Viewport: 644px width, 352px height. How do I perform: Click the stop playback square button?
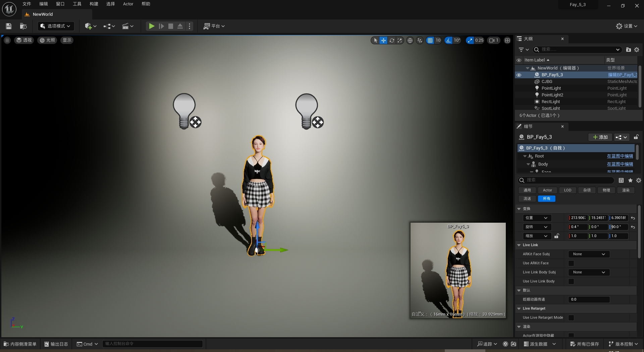[x=171, y=26]
